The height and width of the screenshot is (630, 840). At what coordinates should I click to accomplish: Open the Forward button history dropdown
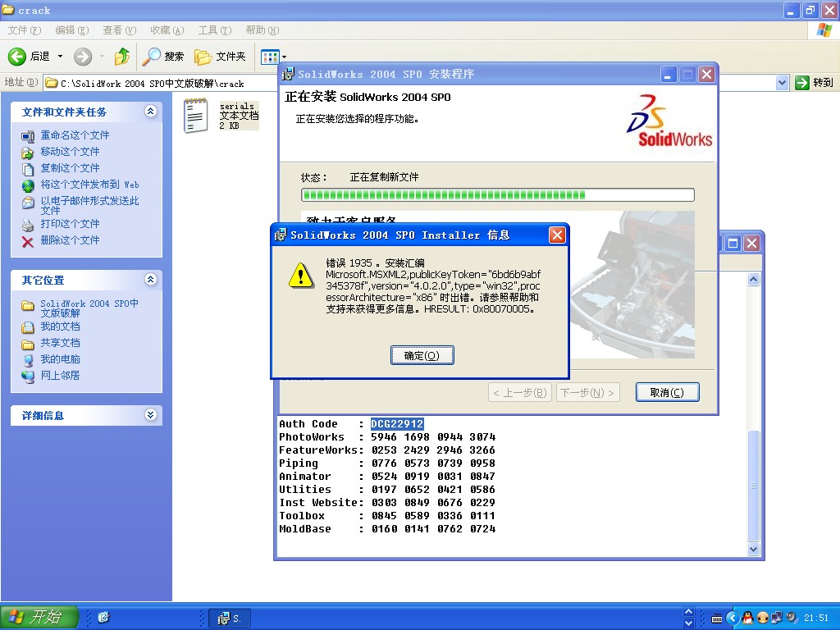[x=102, y=57]
